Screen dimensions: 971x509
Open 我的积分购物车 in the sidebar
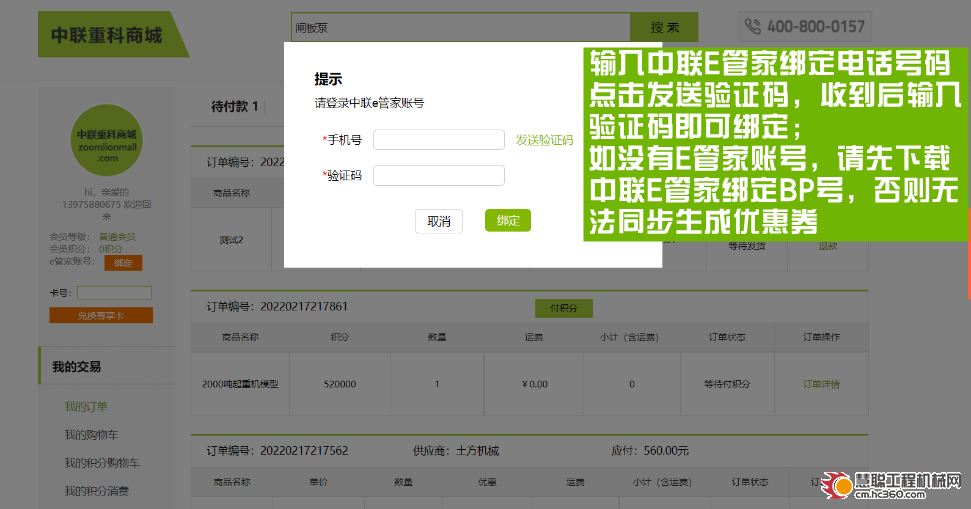tap(102, 463)
